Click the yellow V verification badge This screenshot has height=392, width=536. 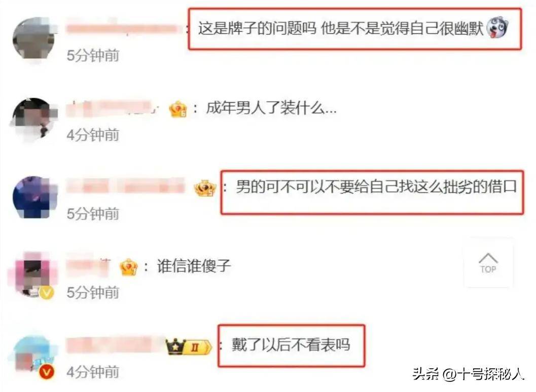coord(47,293)
